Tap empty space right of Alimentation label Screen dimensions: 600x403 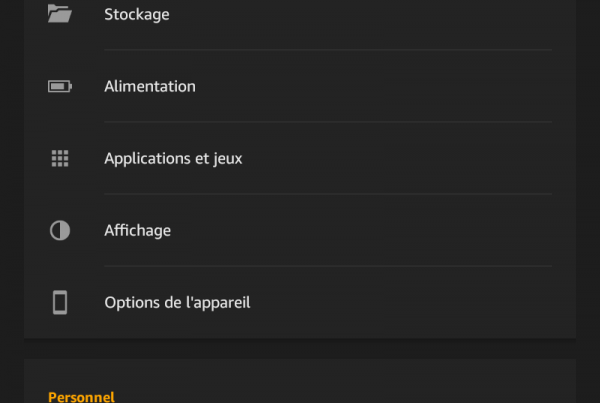tap(373, 86)
